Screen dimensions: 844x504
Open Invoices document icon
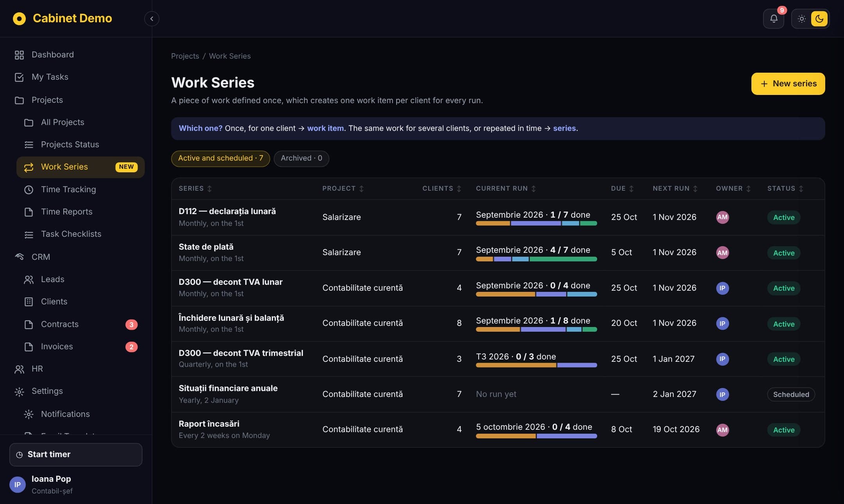(x=29, y=347)
